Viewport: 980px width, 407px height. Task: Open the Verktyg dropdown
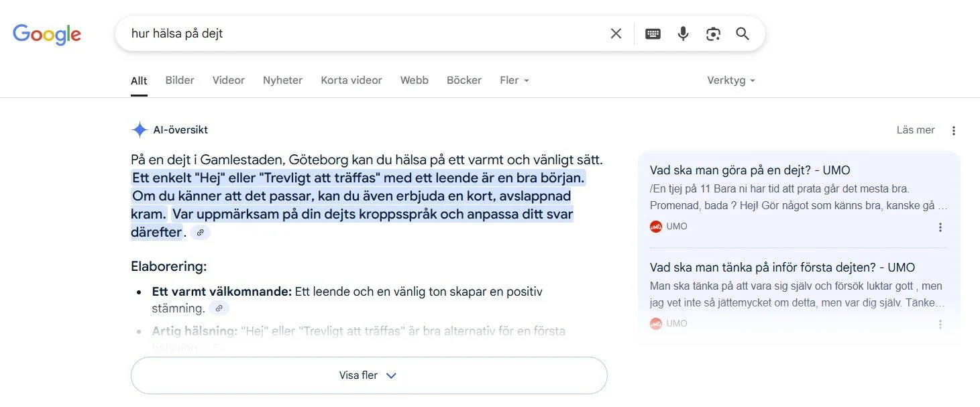[x=731, y=80]
